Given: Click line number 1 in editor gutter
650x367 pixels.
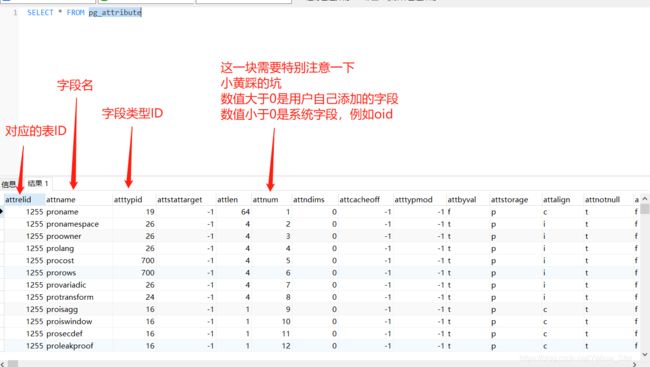Looking at the screenshot, I should tap(15, 12).
